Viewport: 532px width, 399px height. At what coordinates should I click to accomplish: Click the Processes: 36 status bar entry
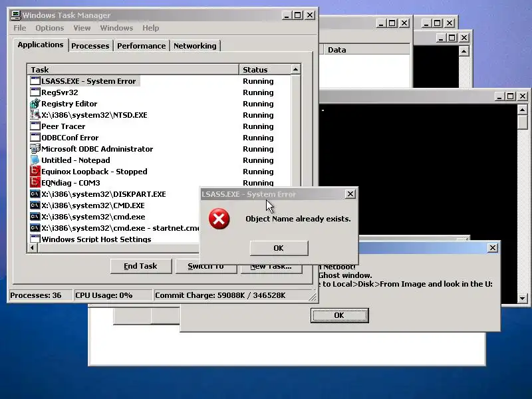[x=40, y=295]
